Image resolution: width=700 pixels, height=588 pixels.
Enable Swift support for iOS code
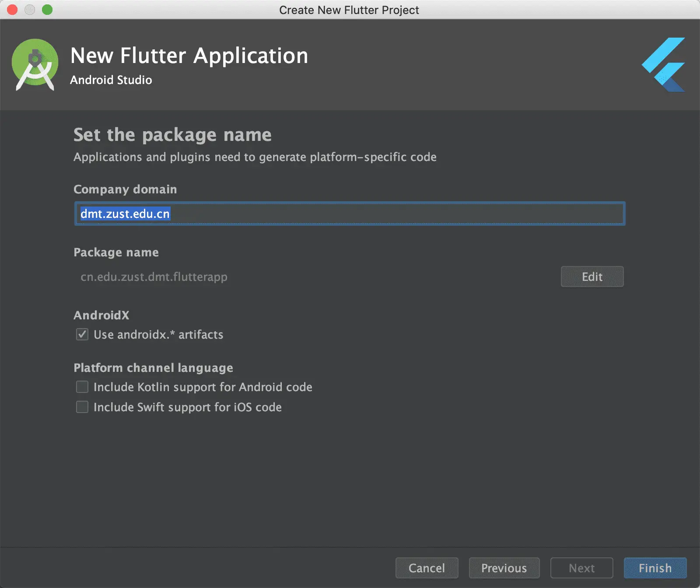(x=82, y=407)
